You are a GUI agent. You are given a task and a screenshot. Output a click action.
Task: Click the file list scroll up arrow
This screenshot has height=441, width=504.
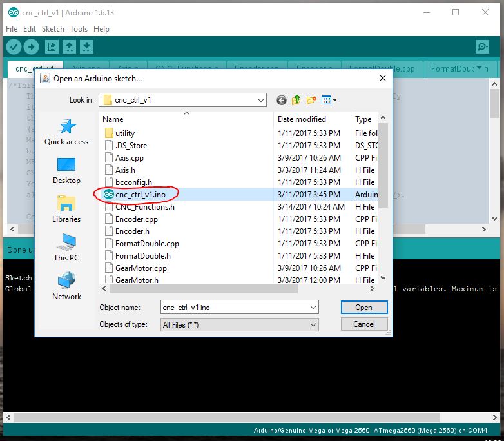pyautogui.click(x=383, y=118)
